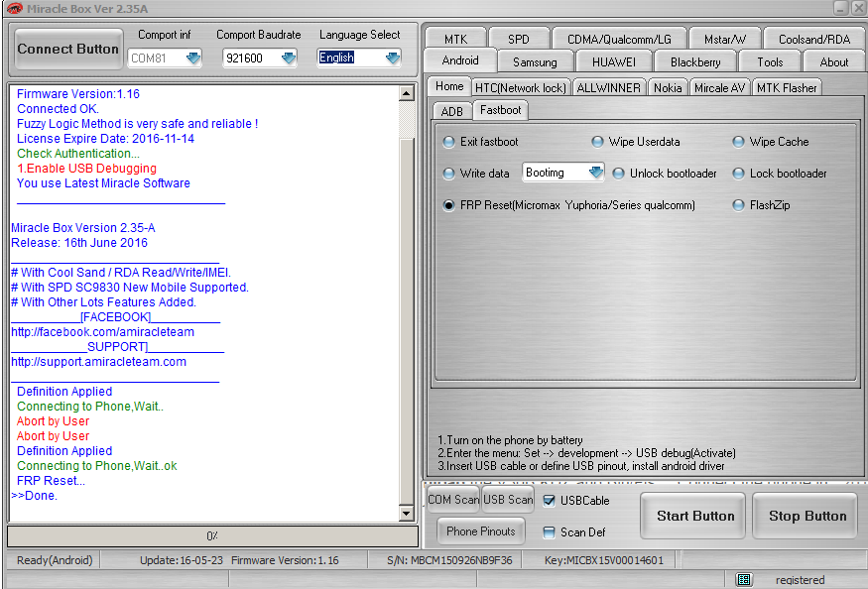Toggle the USBCable checkbox

550,501
